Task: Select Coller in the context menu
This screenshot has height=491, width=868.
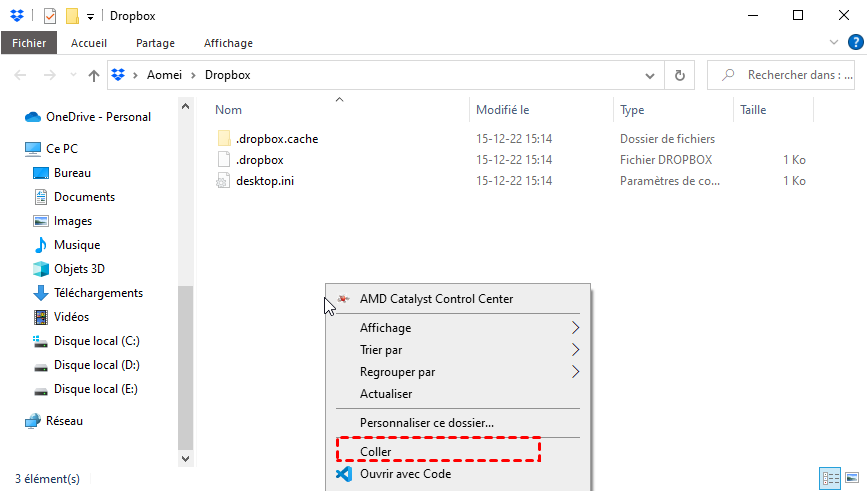Action: [x=376, y=452]
